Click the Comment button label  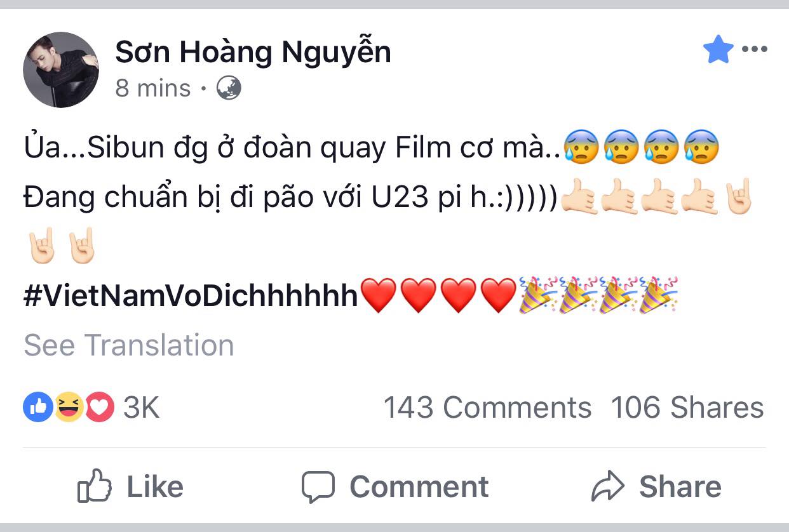(419, 487)
